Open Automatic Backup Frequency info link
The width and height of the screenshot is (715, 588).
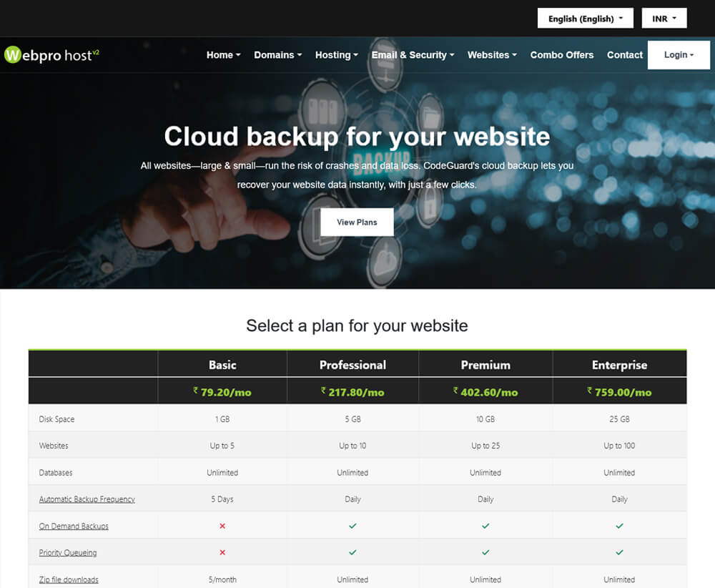[87, 499]
